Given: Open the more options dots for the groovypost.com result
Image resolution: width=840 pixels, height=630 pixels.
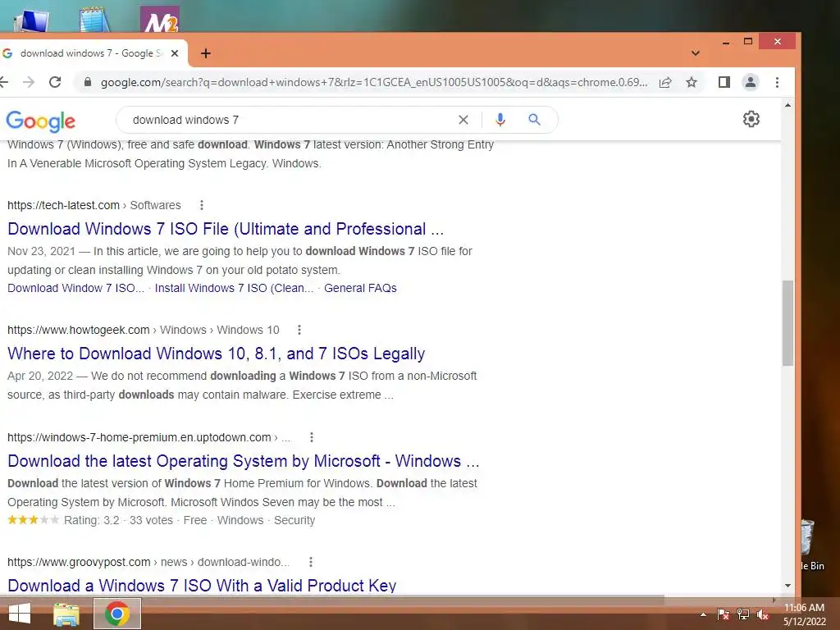Looking at the screenshot, I should (311, 562).
